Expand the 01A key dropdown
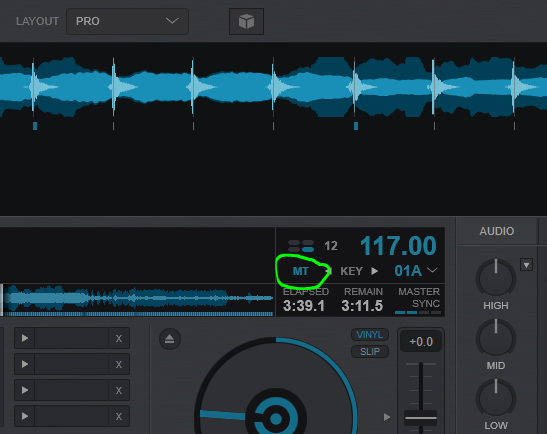Viewport: 547px width, 434px height. click(x=433, y=271)
